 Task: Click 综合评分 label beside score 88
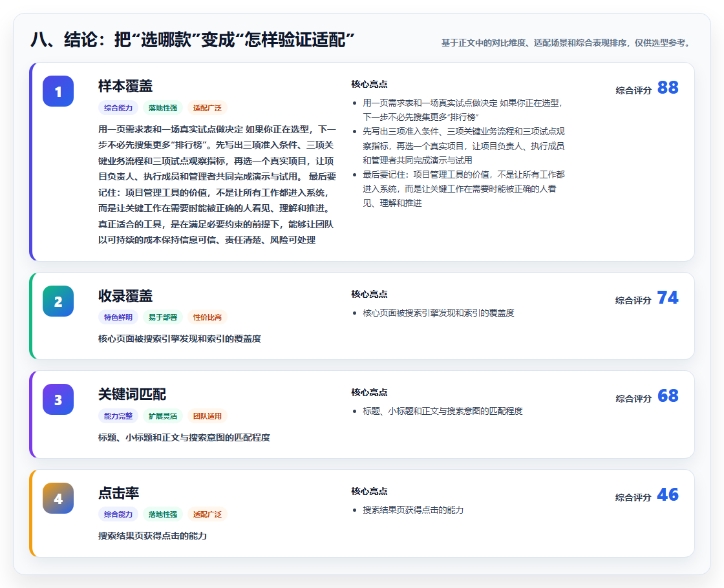(x=633, y=90)
